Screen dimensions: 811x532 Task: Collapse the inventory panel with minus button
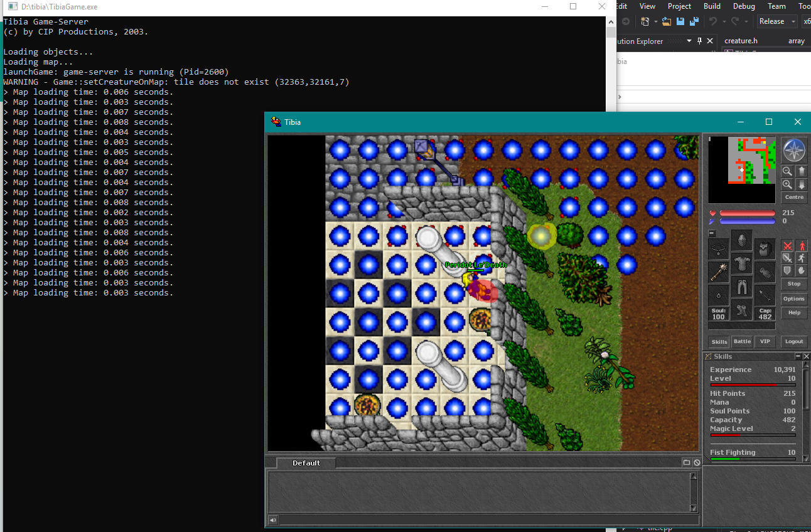pos(712,233)
